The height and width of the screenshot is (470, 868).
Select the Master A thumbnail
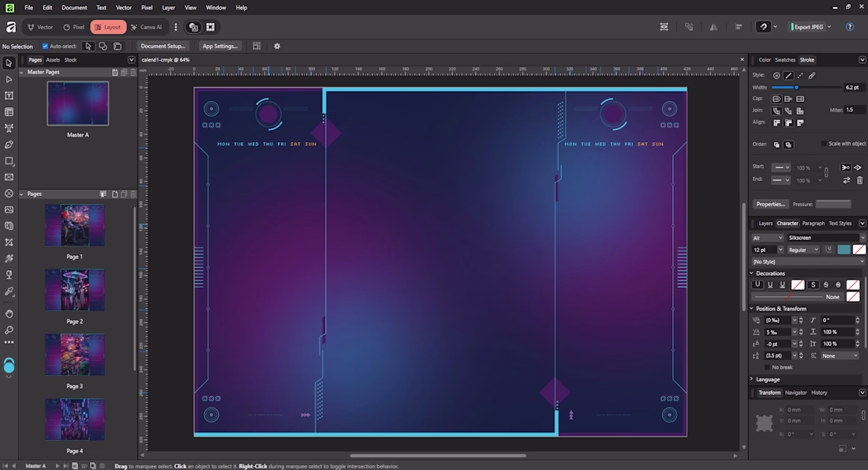coord(77,103)
